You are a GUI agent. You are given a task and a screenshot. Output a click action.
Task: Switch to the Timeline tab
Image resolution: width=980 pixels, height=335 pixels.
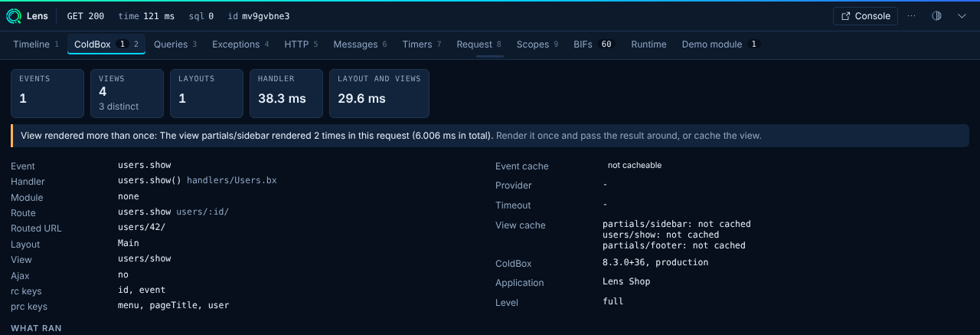click(x=36, y=44)
